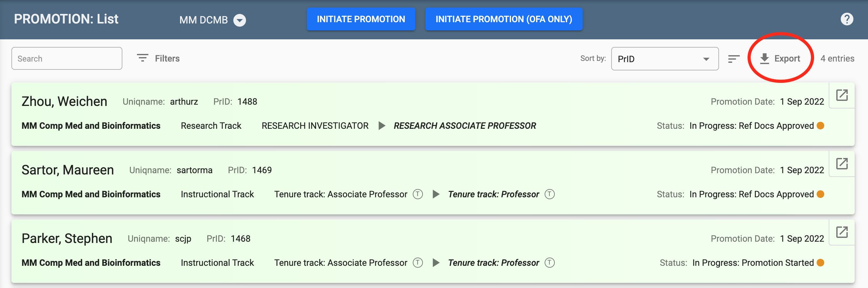Toggle the sort order icon
868x288 pixels.
734,59
